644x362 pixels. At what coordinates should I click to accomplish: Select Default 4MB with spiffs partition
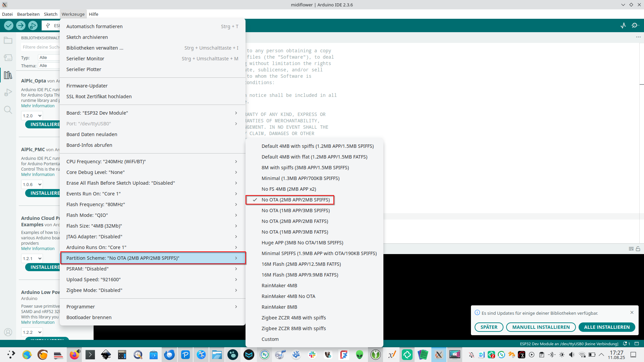[x=314, y=146]
